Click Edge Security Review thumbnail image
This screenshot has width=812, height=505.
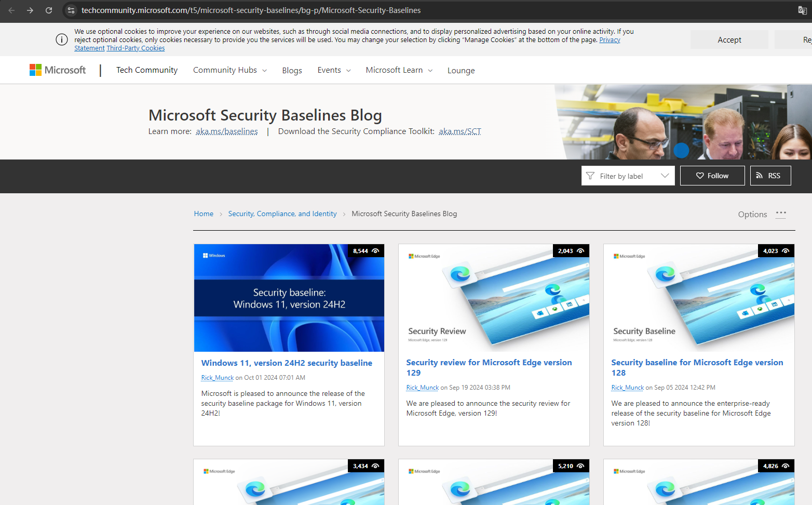click(494, 298)
